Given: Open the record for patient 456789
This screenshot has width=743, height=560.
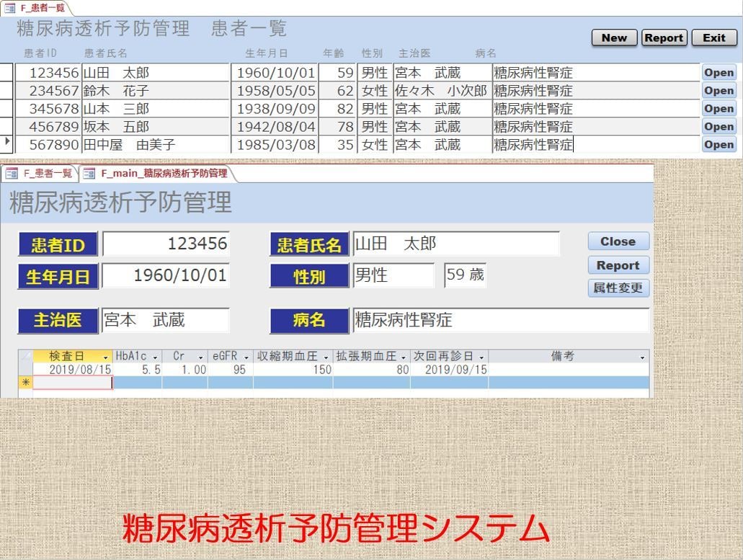Looking at the screenshot, I should (x=718, y=127).
